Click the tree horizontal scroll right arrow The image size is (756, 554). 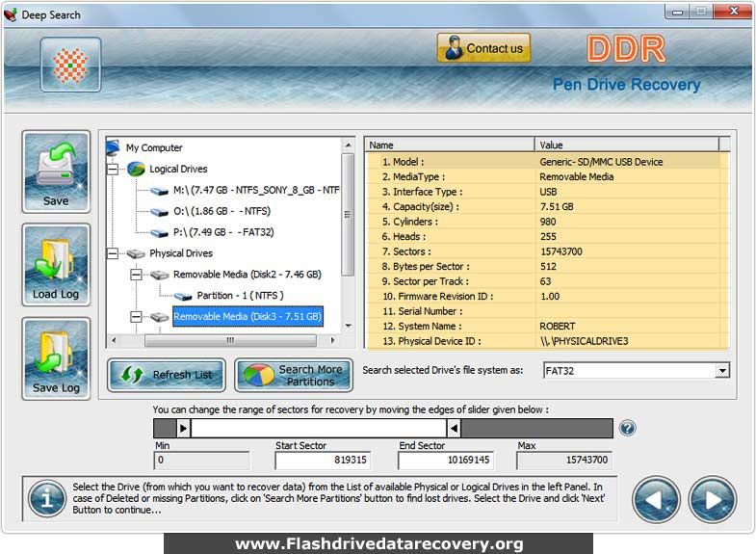click(332, 340)
